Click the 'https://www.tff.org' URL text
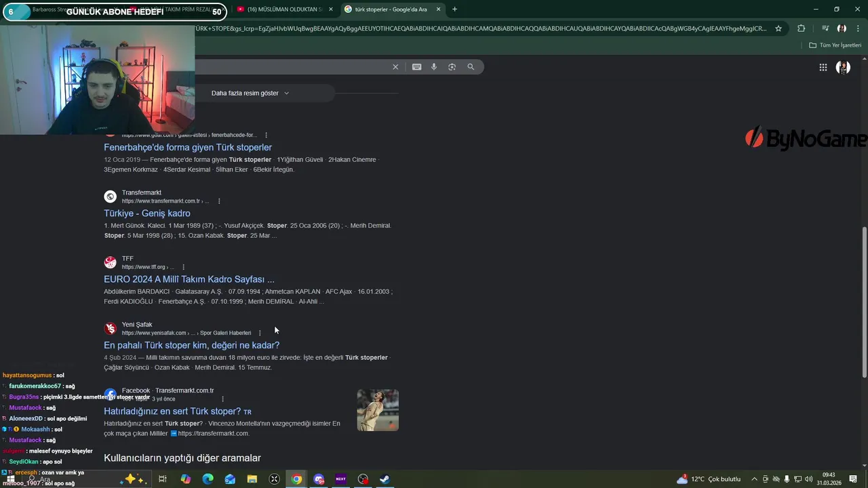 144,267
